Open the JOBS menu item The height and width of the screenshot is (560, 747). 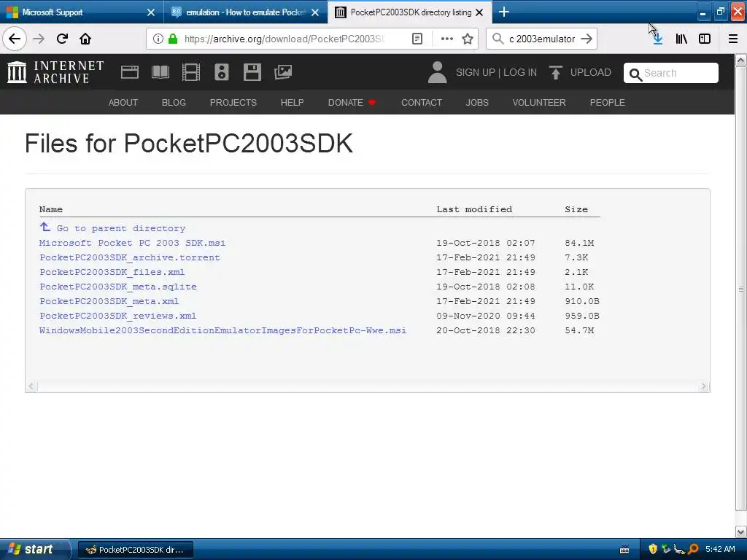(x=477, y=102)
